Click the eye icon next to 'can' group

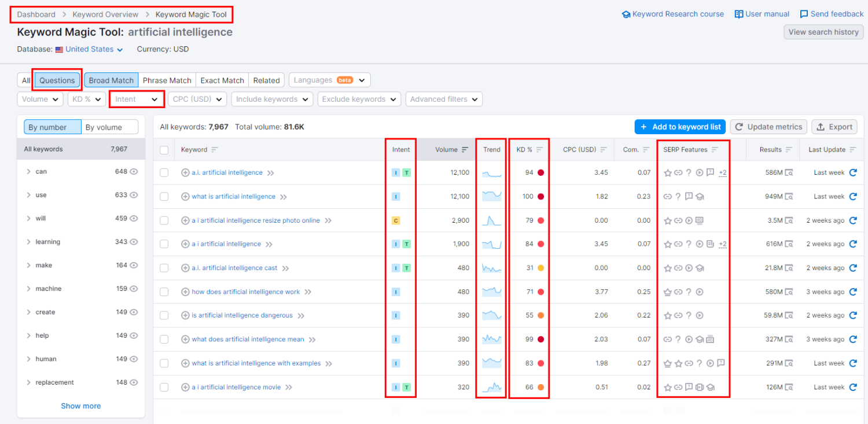click(134, 172)
